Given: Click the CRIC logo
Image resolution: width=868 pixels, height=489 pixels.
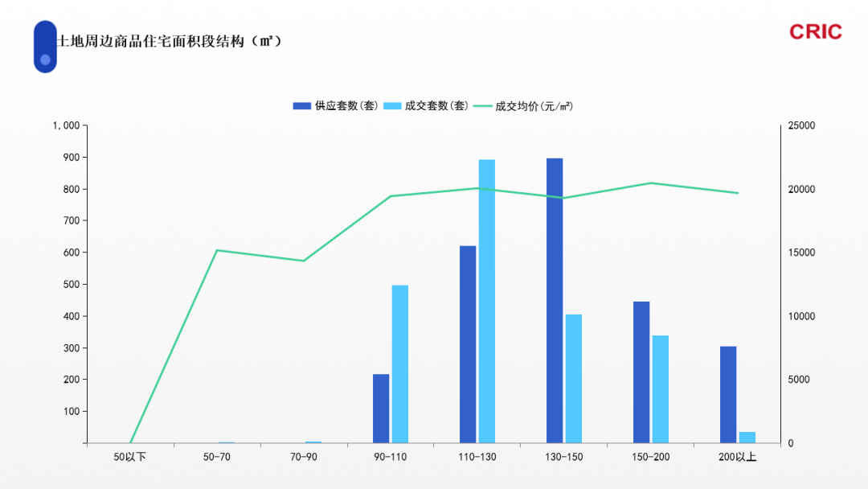Looking at the screenshot, I should 816,32.
